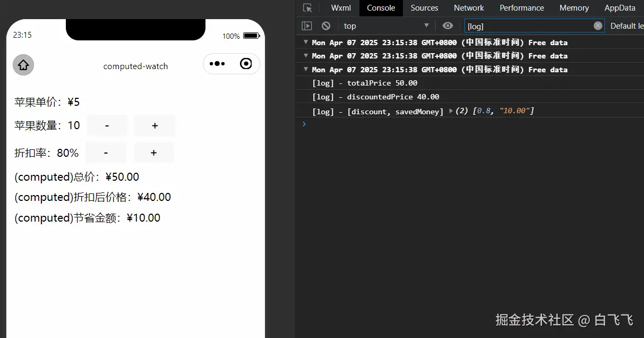Click the [discount, savedMoney] log label
Screen dimensions: 644x338
[x=395, y=111]
